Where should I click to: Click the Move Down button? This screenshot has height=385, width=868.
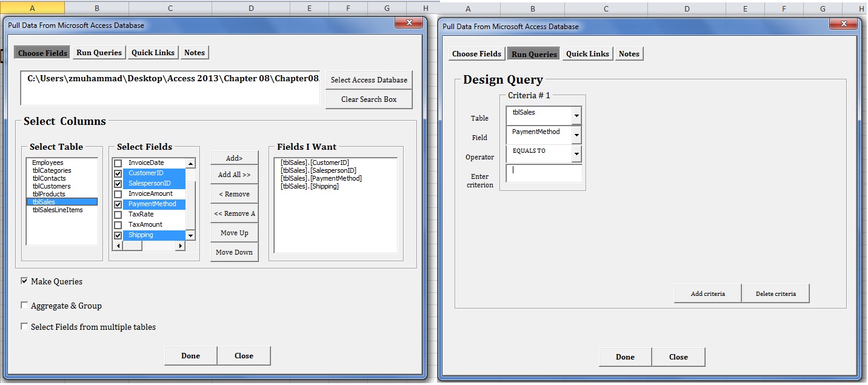(235, 252)
